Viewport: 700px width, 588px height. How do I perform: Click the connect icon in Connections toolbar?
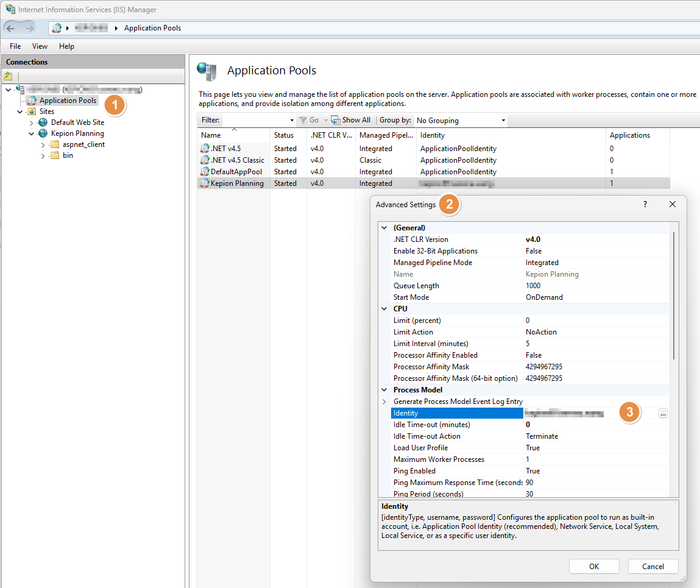tap(8, 76)
